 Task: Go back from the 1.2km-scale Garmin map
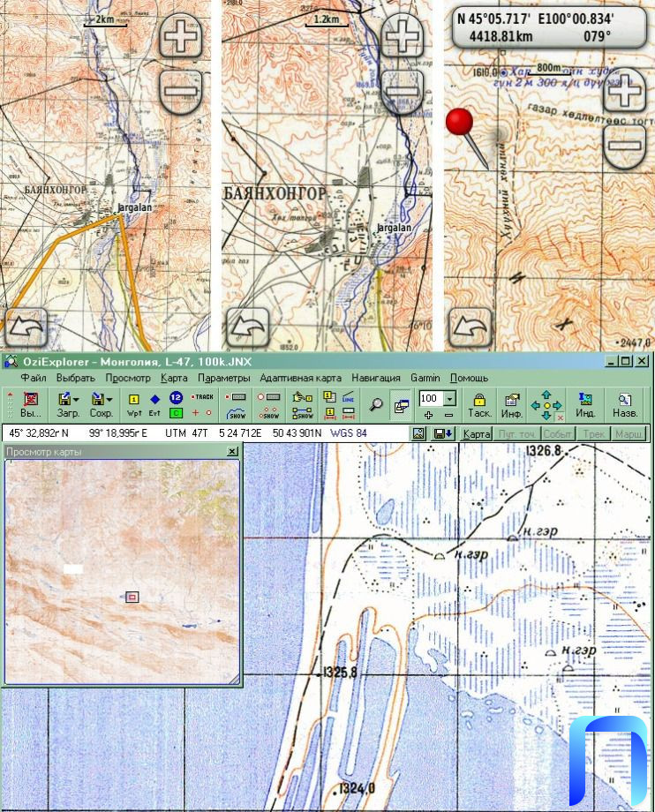coord(247,327)
